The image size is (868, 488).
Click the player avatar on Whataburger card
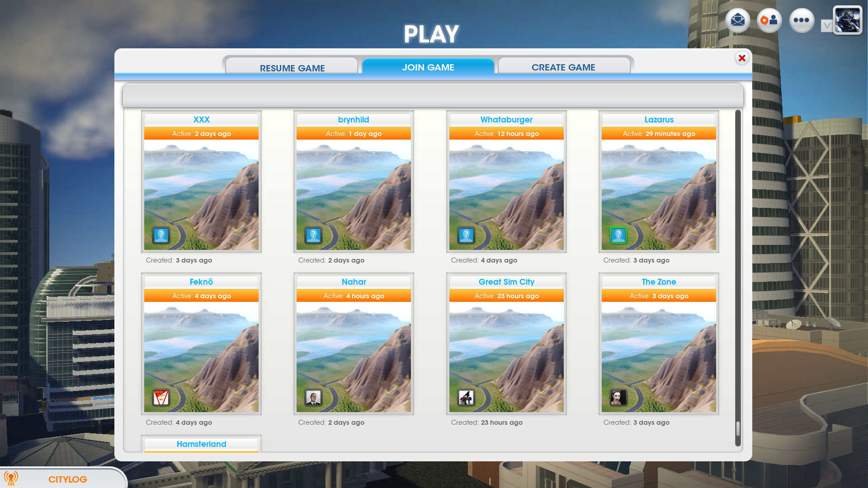click(x=466, y=235)
